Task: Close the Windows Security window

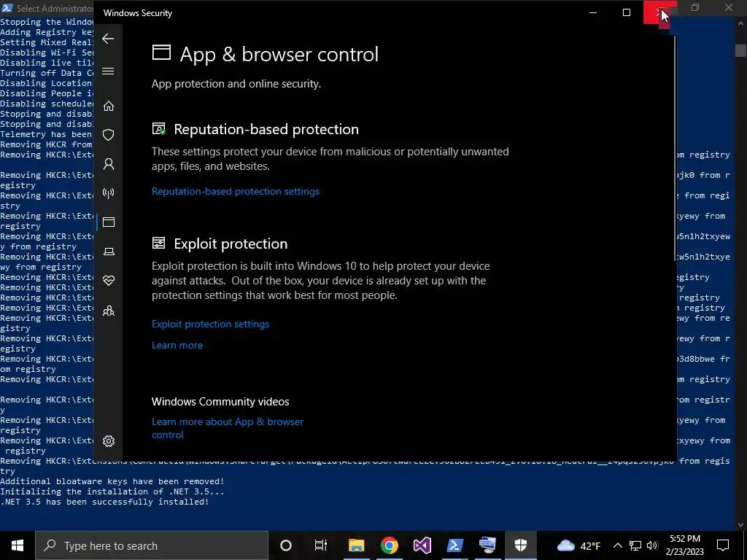Action: point(659,12)
